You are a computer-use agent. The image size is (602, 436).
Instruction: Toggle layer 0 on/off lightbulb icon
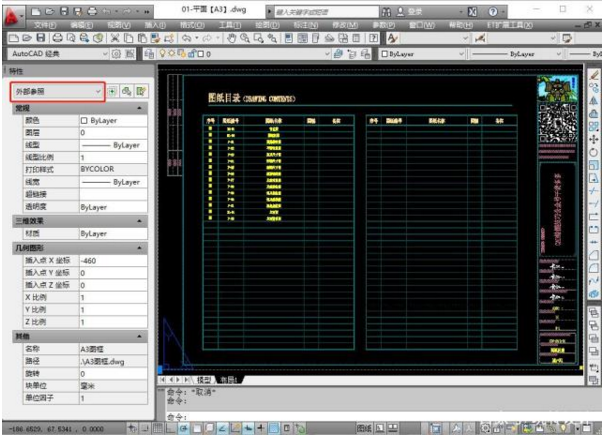click(163, 54)
